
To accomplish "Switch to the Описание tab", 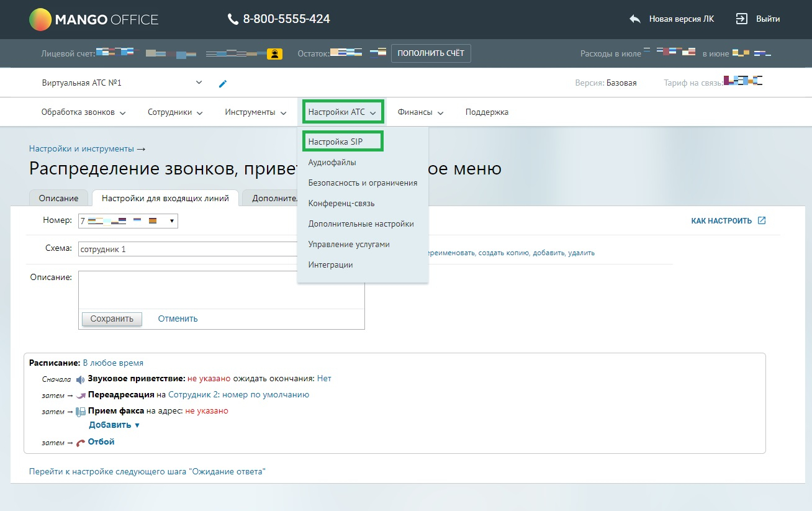I will [x=58, y=198].
